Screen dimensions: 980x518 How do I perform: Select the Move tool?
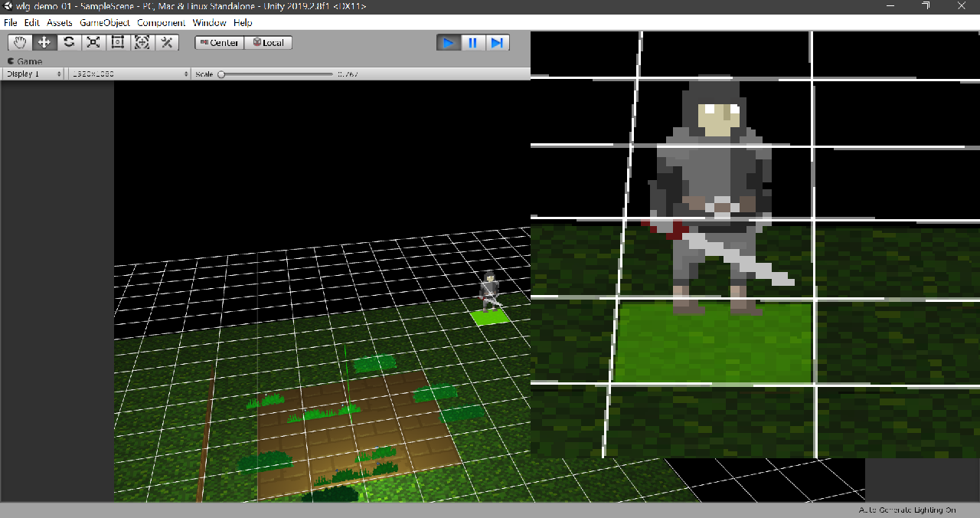pos(44,42)
